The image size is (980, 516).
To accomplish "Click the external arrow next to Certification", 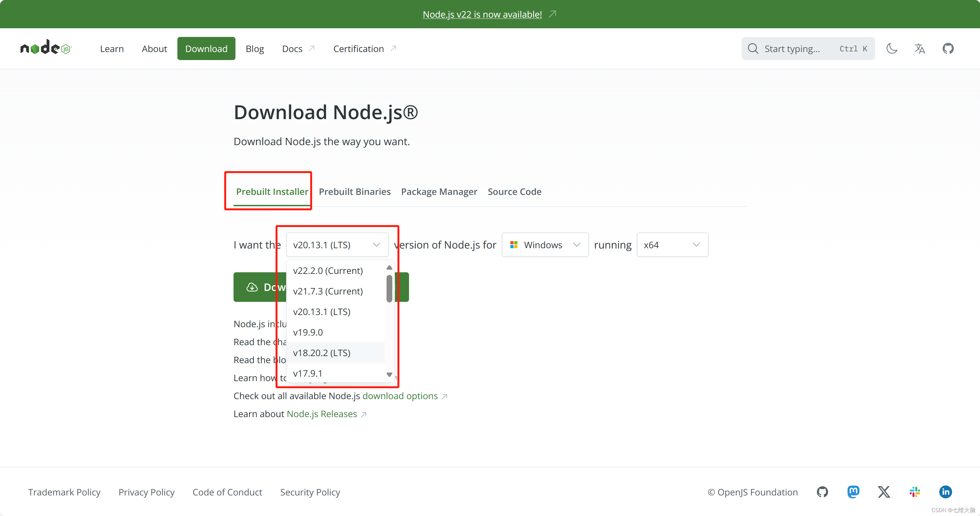I will (393, 48).
